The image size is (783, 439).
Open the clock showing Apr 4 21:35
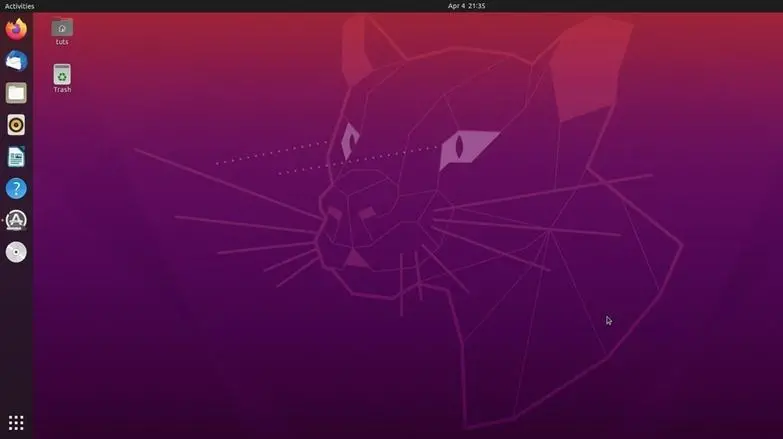[466, 6]
